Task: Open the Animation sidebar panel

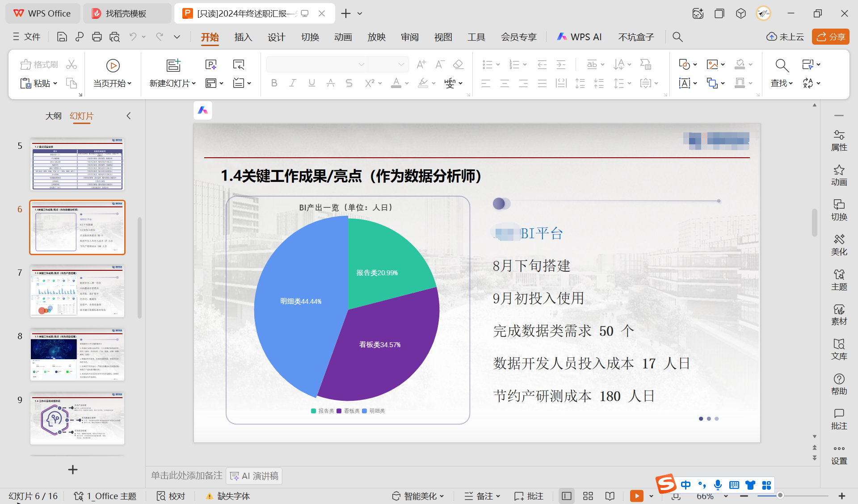Action: point(839,175)
